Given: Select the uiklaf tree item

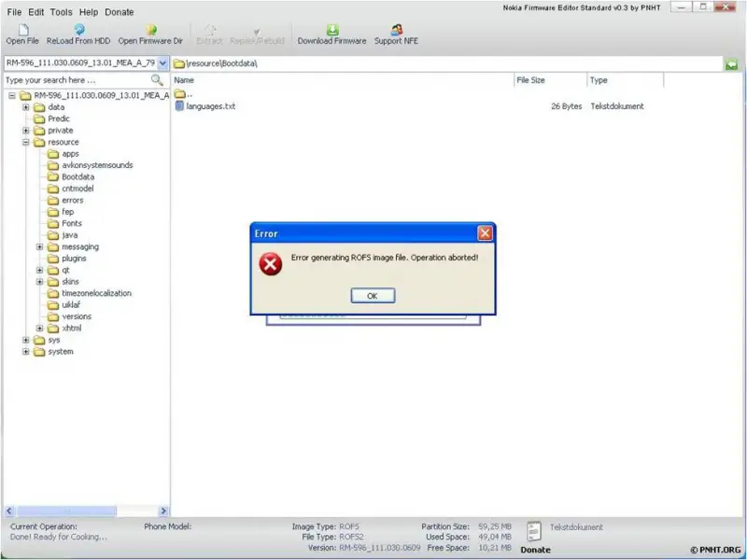Looking at the screenshot, I should [71, 305].
